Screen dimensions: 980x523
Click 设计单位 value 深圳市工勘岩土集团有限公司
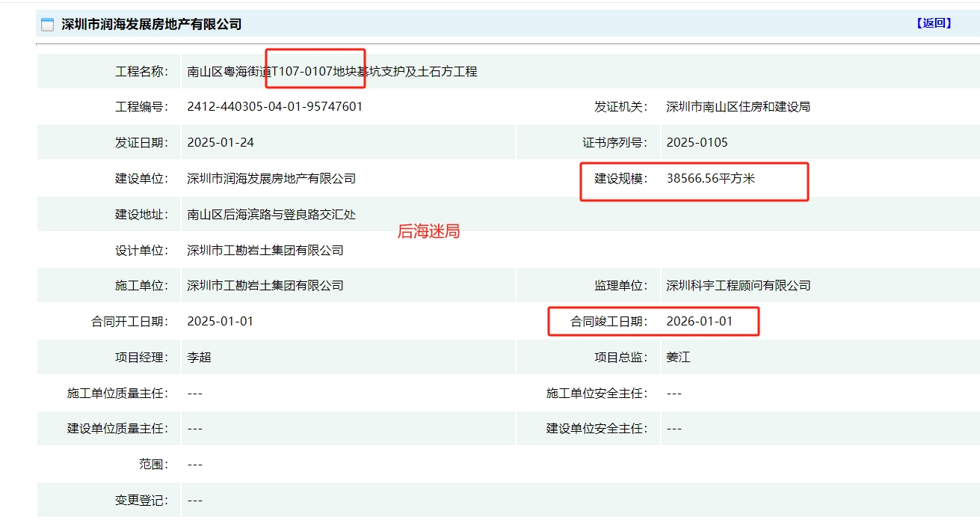(265, 251)
